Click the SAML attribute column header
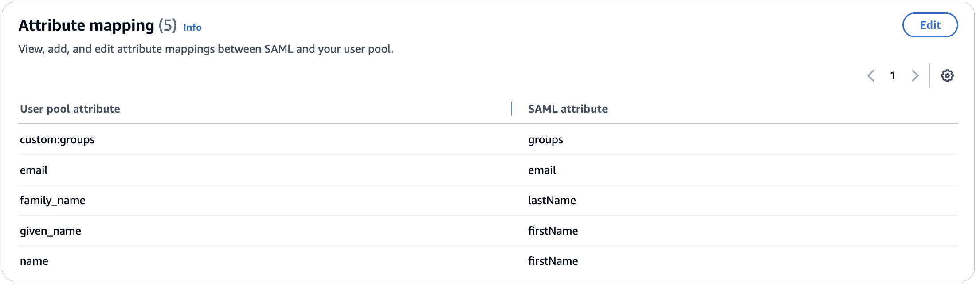The image size is (980, 284). (568, 109)
